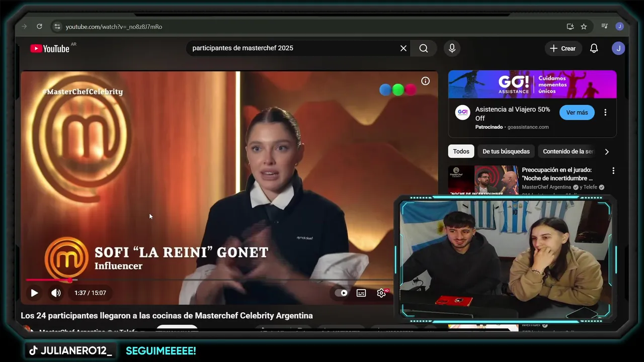Click the 'Ver más' ad button
The width and height of the screenshot is (644, 362).
[577, 113]
